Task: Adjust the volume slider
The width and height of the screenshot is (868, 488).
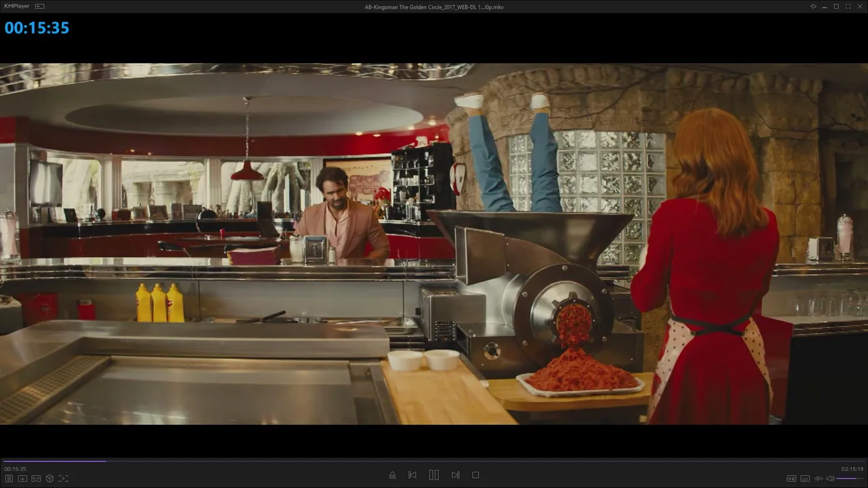Action: point(850,479)
